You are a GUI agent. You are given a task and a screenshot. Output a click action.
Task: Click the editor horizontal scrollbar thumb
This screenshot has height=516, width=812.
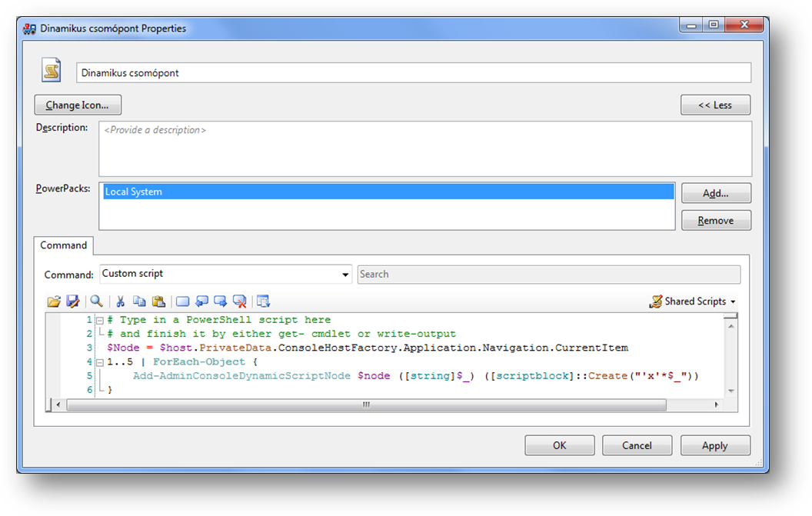coord(365,404)
